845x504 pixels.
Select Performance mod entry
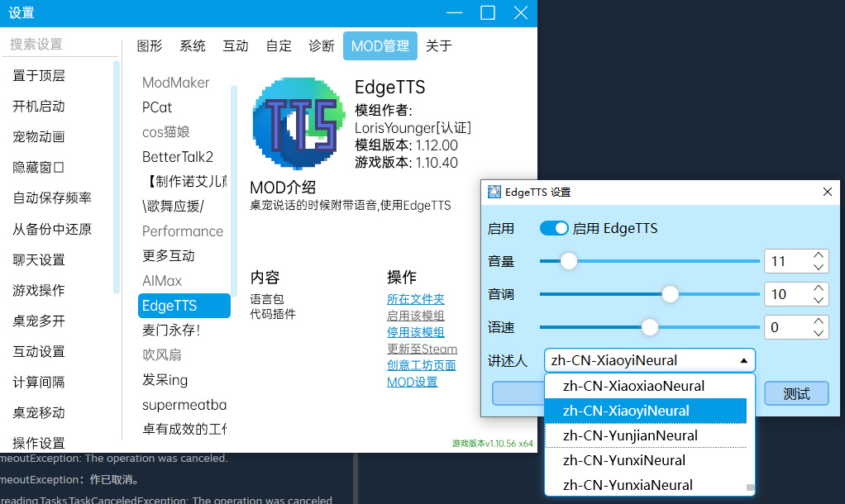184,231
